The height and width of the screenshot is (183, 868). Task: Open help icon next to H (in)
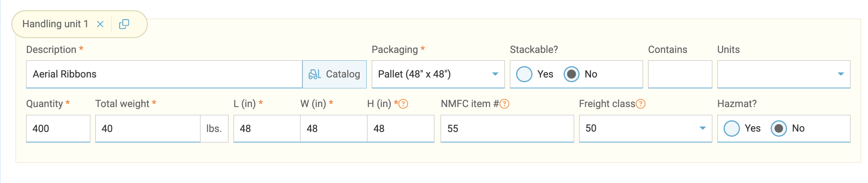[x=404, y=104]
